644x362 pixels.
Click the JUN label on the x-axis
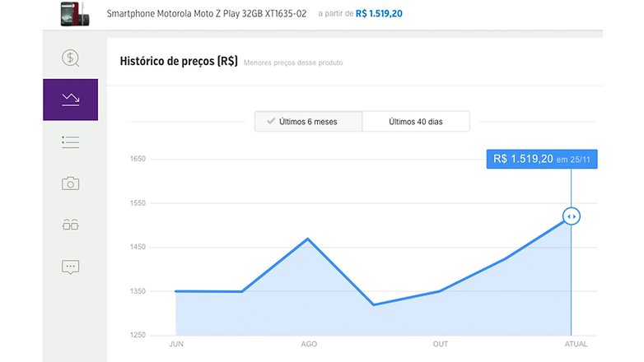click(175, 344)
